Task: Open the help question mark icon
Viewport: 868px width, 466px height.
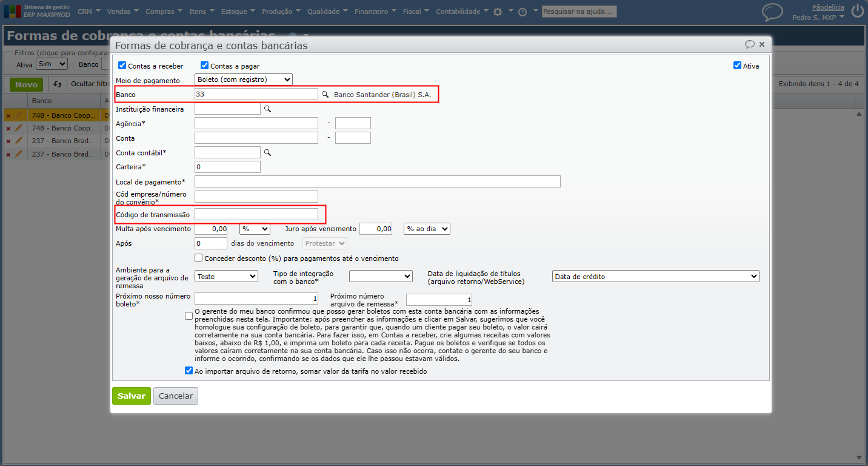Action: [x=522, y=12]
